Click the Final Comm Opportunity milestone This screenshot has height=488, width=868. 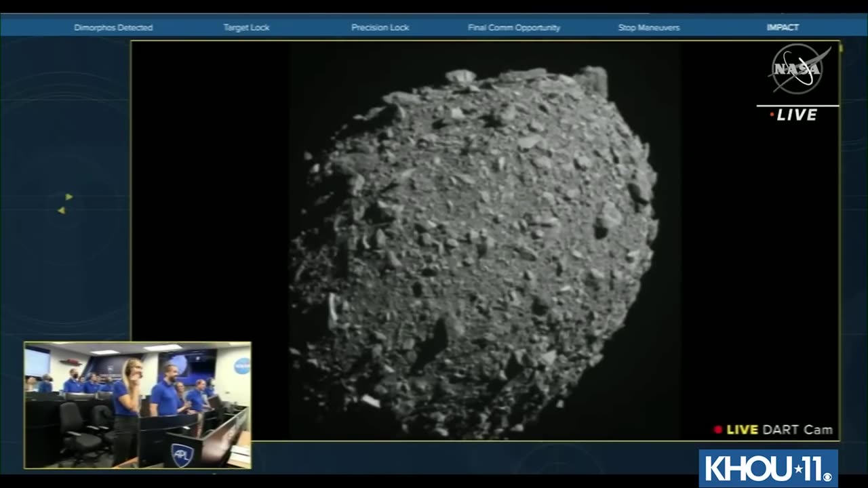pyautogui.click(x=514, y=28)
